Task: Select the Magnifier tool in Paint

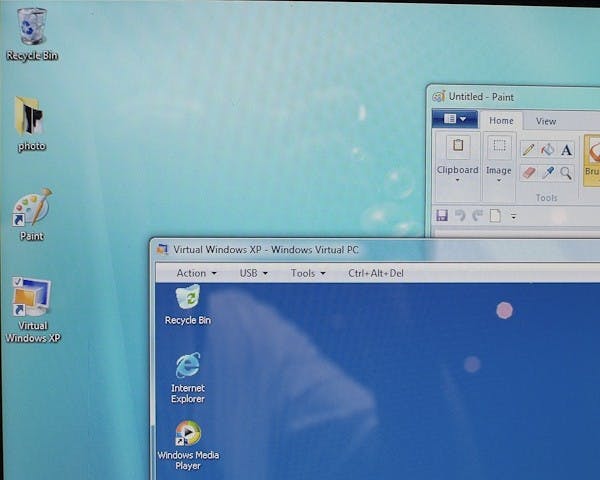Action: [566, 173]
